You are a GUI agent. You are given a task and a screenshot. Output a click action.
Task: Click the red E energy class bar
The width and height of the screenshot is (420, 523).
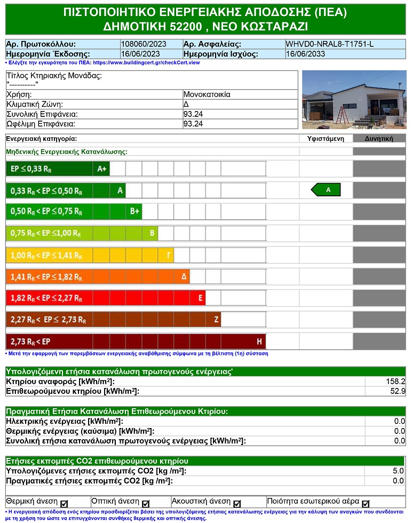[105, 298]
